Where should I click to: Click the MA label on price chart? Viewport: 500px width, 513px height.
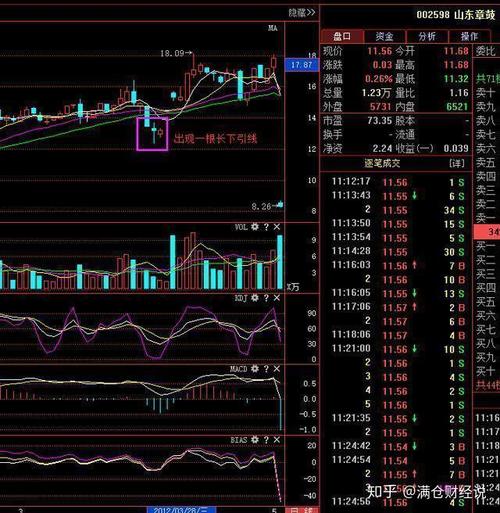(273, 28)
